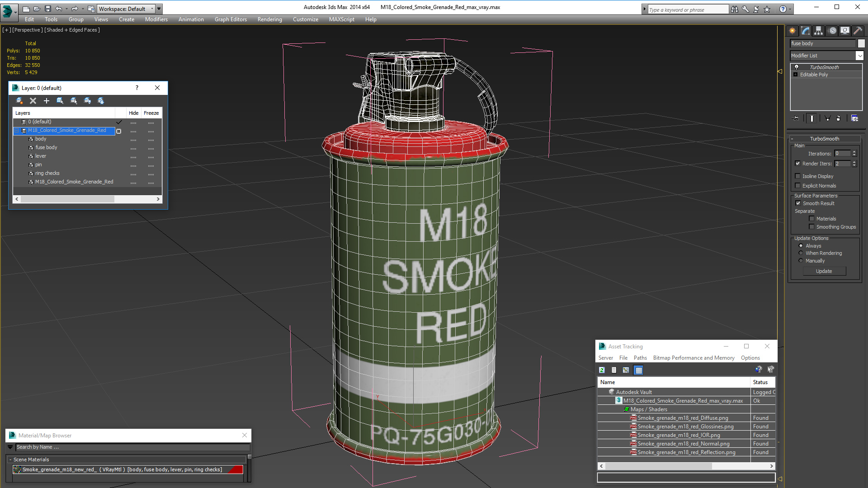Open the Motion command panel tab
868x488 pixels.
click(x=832, y=31)
